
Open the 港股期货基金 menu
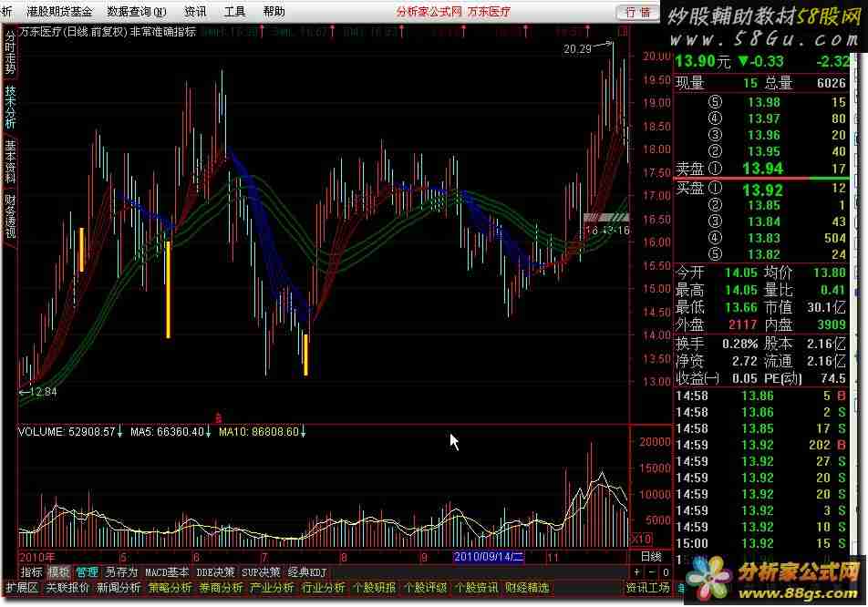59,11
